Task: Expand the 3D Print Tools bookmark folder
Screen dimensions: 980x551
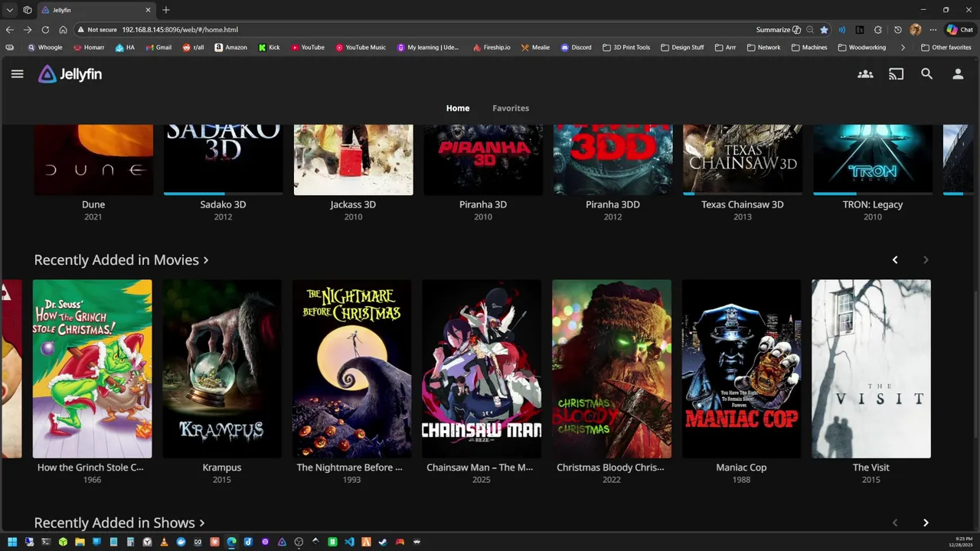Action: pyautogui.click(x=626, y=47)
